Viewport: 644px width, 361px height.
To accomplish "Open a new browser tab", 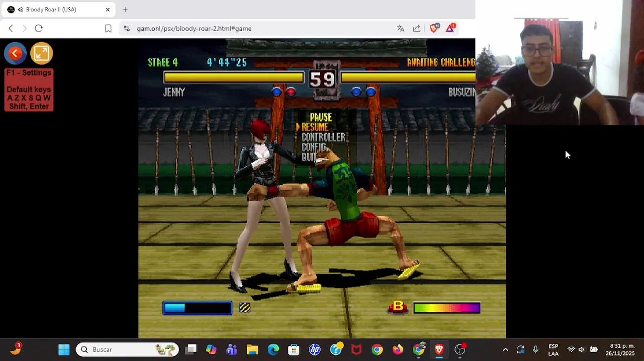I will click(x=125, y=9).
